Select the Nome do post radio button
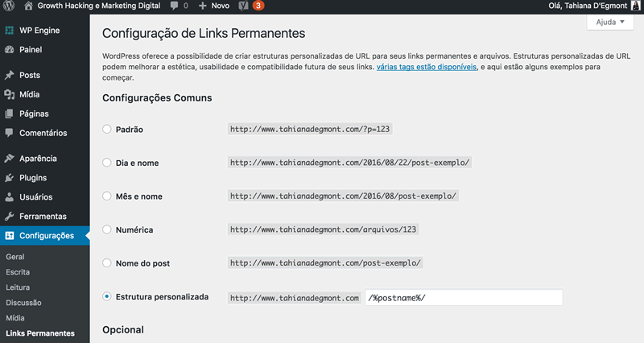 click(107, 263)
